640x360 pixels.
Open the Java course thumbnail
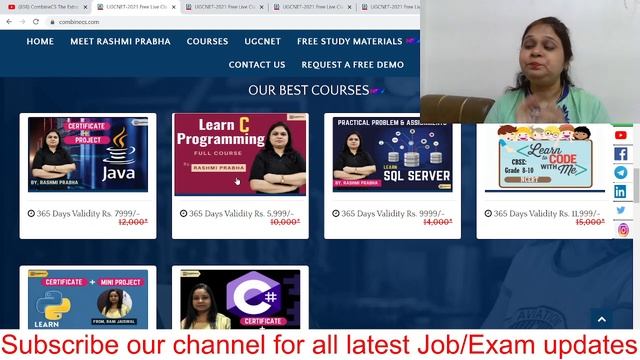[88, 154]
